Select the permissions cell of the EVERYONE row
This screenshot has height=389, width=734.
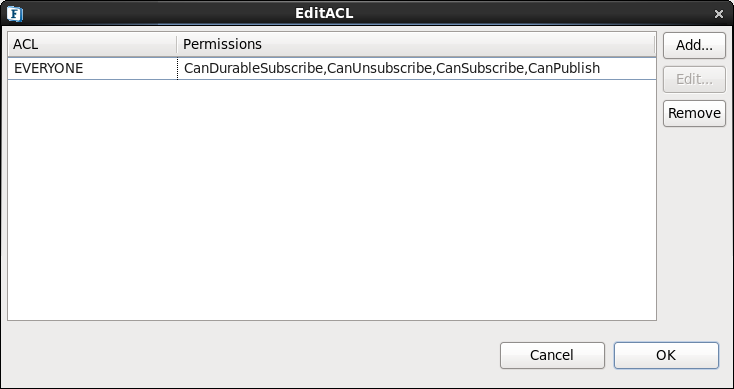tap(417, 68)
